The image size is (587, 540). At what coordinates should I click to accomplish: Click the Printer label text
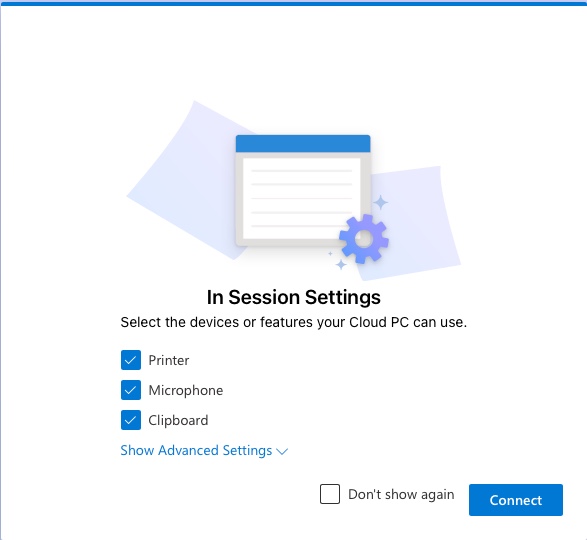coord(169,360)
